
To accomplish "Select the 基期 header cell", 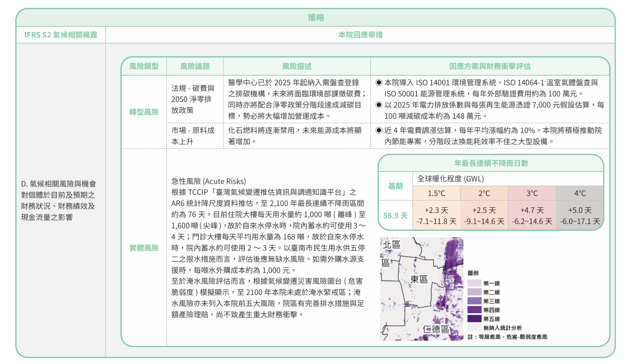I will 395,186.
